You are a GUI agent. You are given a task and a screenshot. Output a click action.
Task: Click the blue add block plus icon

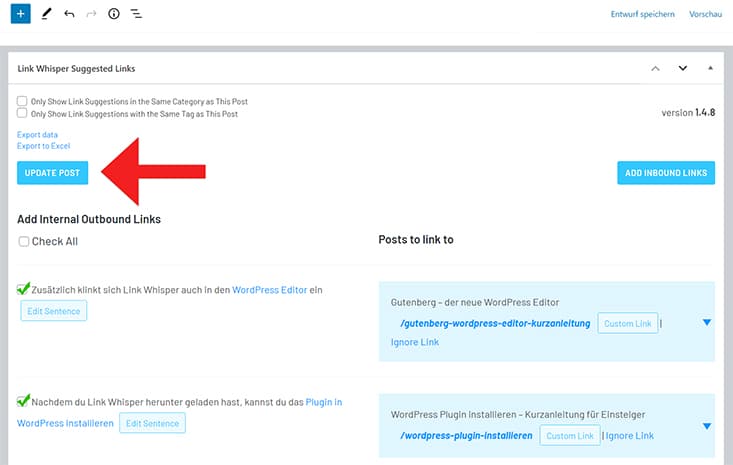[21, 14]
